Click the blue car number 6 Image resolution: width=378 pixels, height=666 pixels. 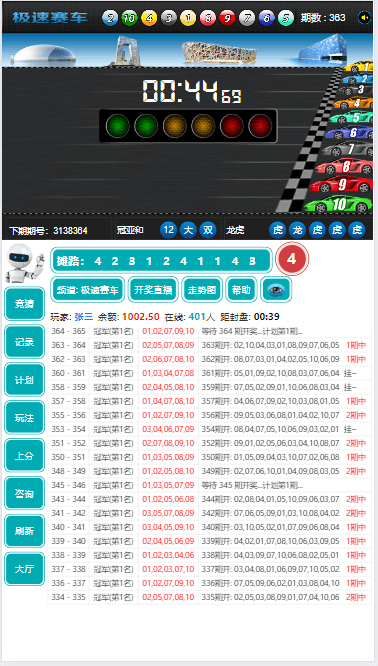(349, 132)
